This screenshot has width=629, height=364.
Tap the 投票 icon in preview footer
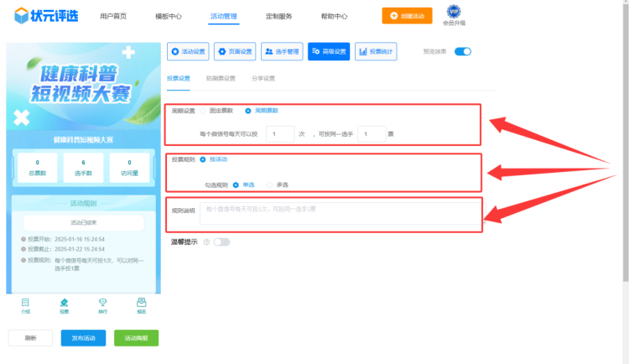(64, 304)
